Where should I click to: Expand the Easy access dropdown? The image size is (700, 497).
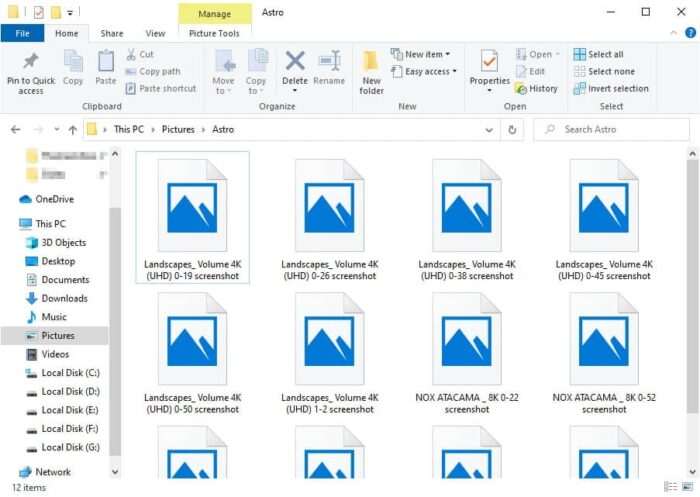tap(424, 71)
